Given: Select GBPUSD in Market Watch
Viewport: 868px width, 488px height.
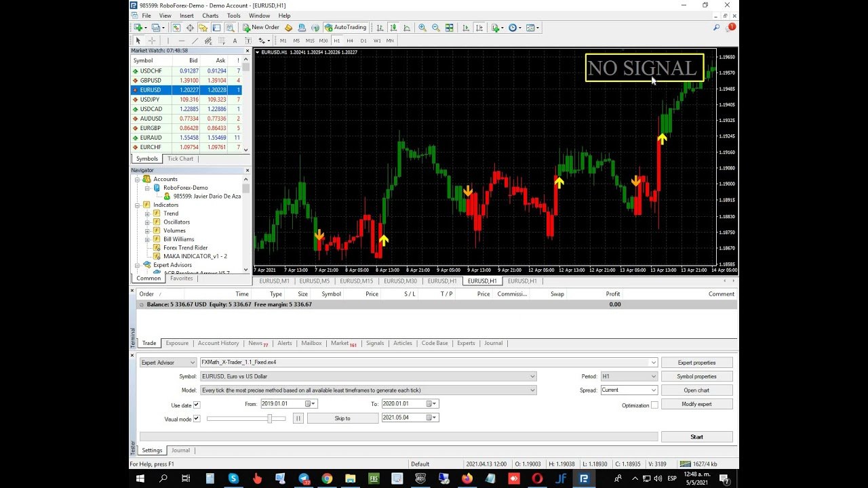Looking at the screenshot, I should pyautogui.click(x=186, y=81).
